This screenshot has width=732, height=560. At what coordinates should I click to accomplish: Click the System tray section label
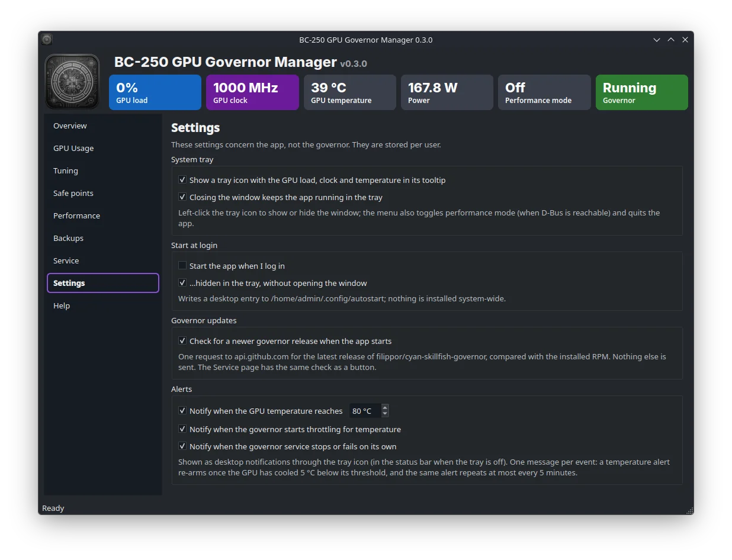point(192,159)
